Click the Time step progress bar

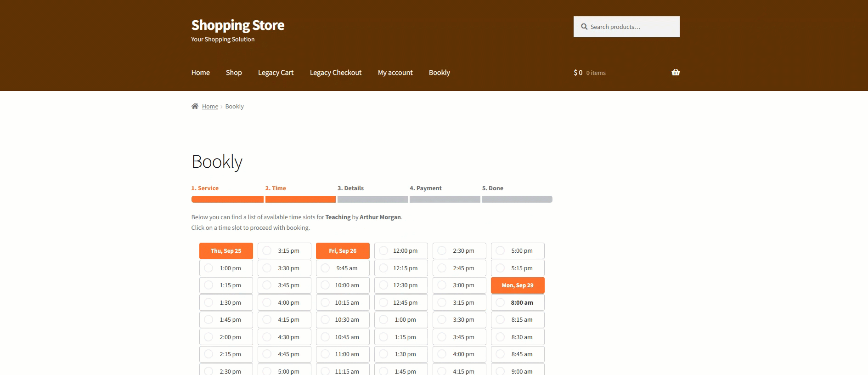click(x=300, y=199)
